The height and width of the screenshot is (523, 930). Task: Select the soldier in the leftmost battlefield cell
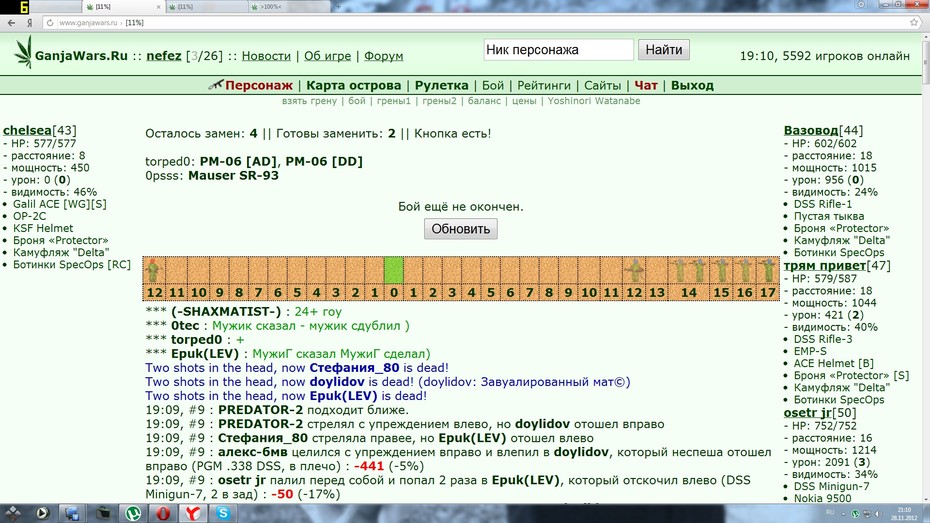(154, 270)
